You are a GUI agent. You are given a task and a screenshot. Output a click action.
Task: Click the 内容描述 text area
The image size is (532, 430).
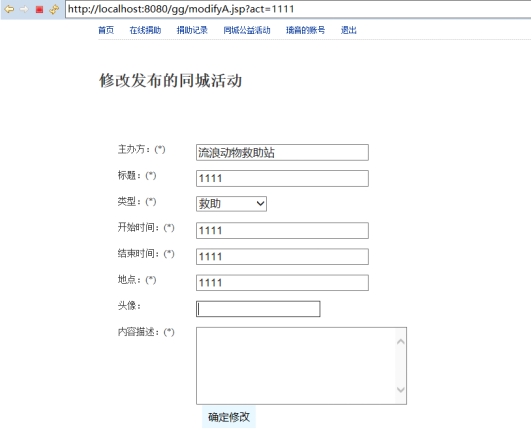tap(301, 366)
